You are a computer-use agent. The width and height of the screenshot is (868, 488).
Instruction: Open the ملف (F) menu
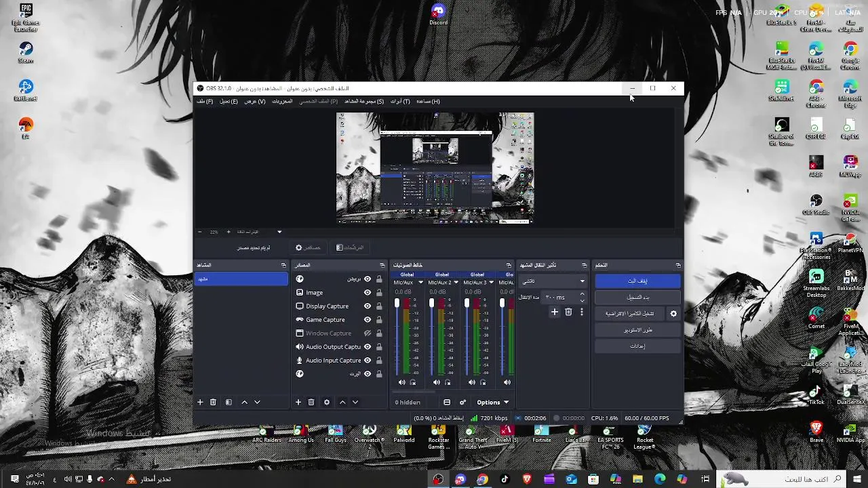coord(205,101)
